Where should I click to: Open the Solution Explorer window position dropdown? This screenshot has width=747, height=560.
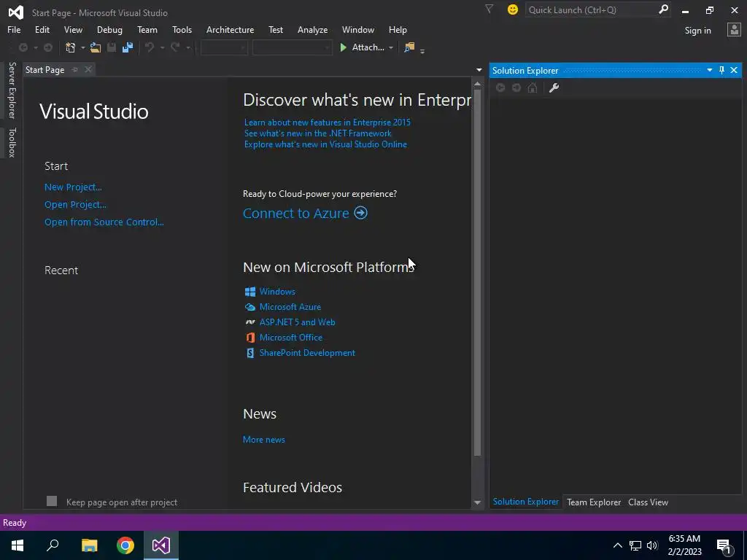709,70
